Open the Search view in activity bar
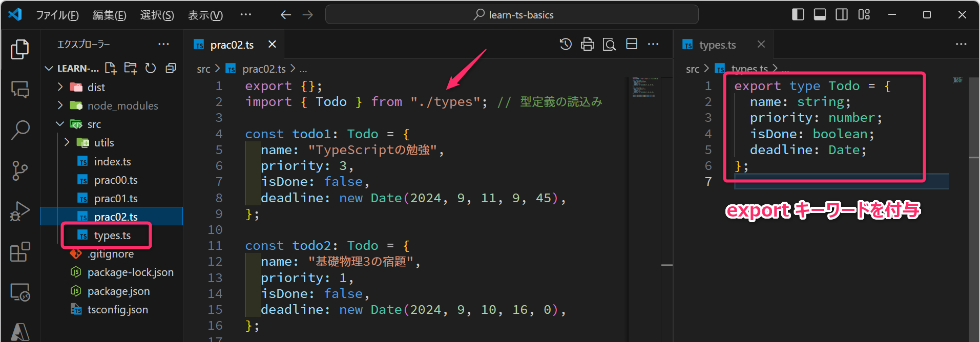 coord(20,130)
